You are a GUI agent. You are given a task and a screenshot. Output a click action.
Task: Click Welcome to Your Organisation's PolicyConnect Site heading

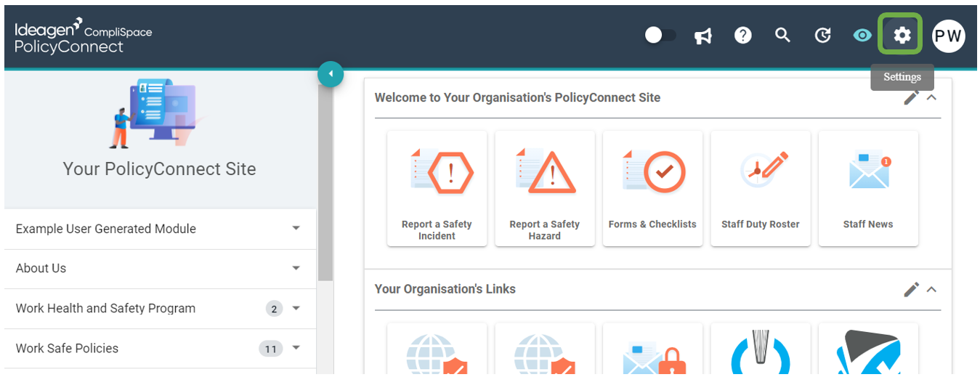pos(517,97)
